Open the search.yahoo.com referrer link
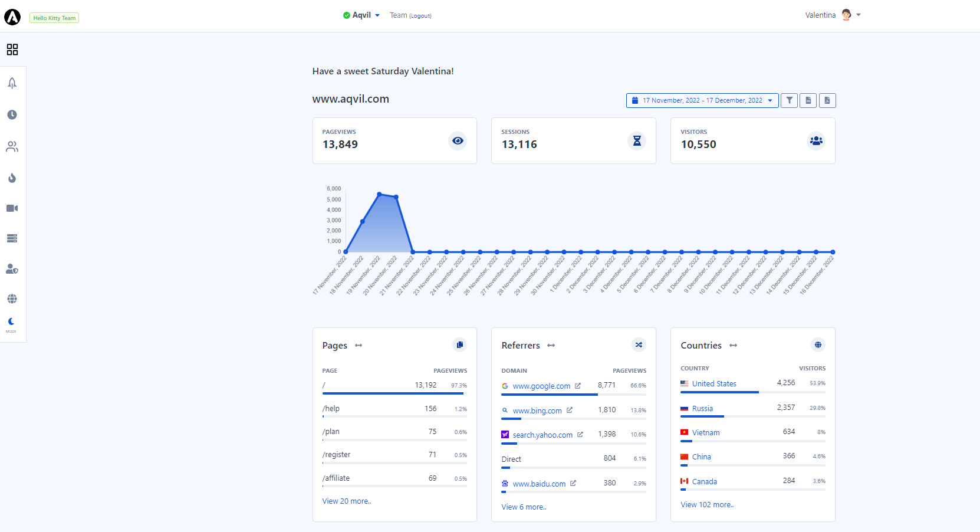 tap(542, 435)
